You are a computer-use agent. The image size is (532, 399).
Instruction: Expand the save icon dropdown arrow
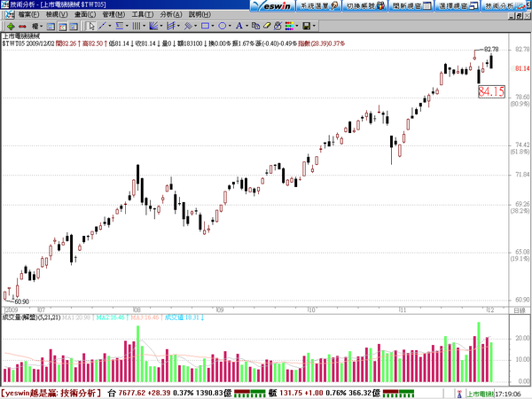click(x=314, y=26)
